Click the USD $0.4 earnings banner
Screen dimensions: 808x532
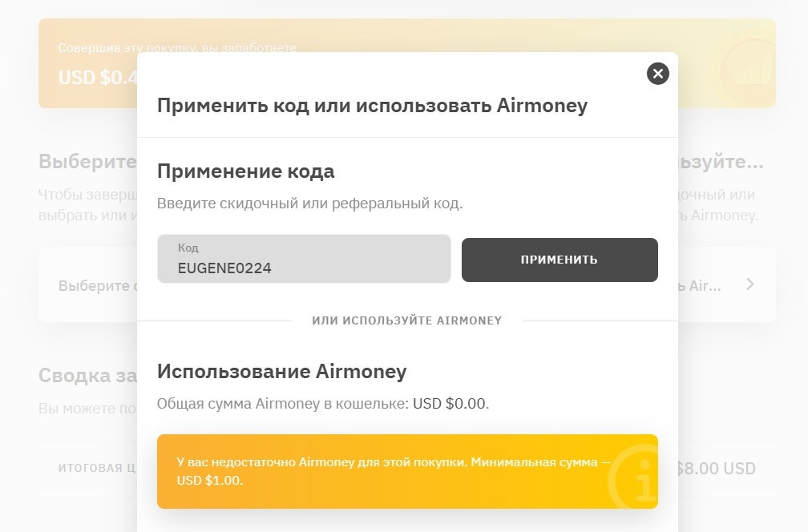pyautogui.click(x=88, y=78)
